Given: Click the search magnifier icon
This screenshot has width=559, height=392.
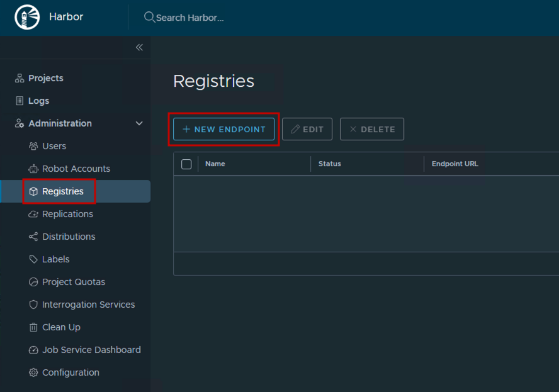Looking at the screenshot, I should click(149, 17).
